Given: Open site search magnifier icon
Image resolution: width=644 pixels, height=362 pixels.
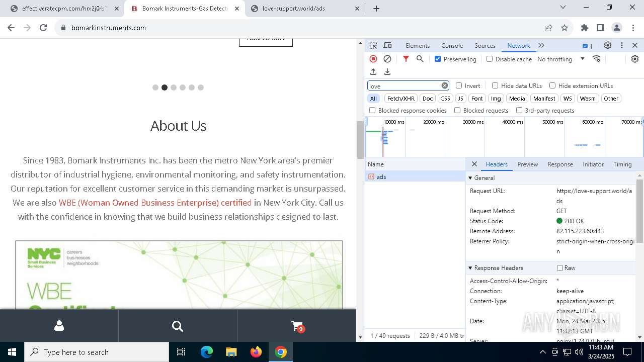Looking at the screenshot, I should (x=178, y=326).
